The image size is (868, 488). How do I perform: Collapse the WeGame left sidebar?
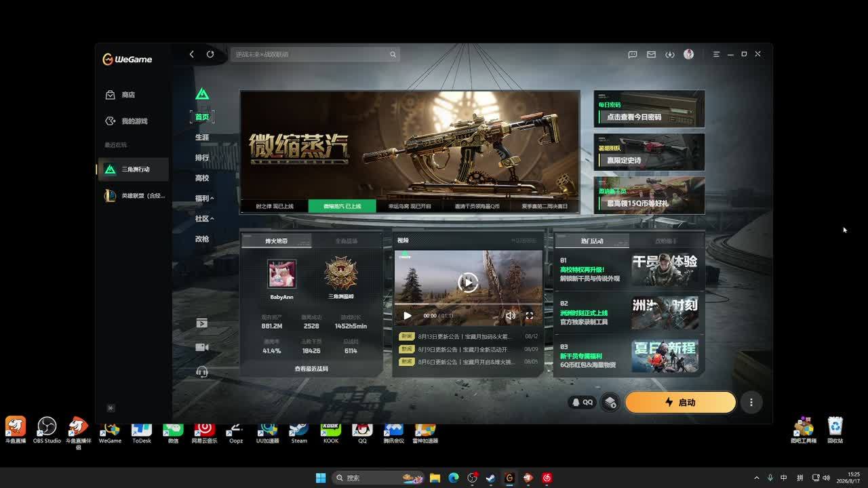click(x=111, y=408)
